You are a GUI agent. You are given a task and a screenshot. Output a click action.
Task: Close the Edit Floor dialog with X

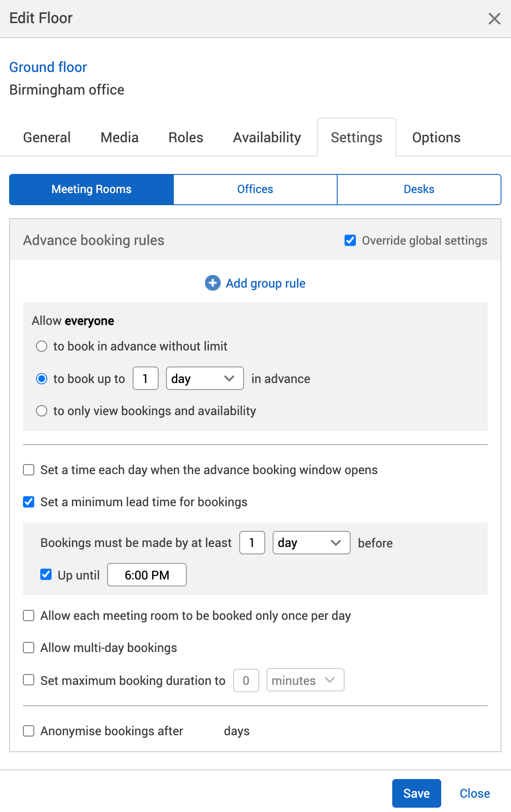494,19
